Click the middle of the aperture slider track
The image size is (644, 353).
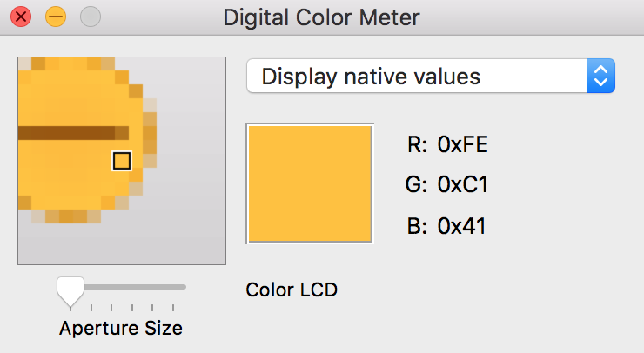(x=126, y=286)
